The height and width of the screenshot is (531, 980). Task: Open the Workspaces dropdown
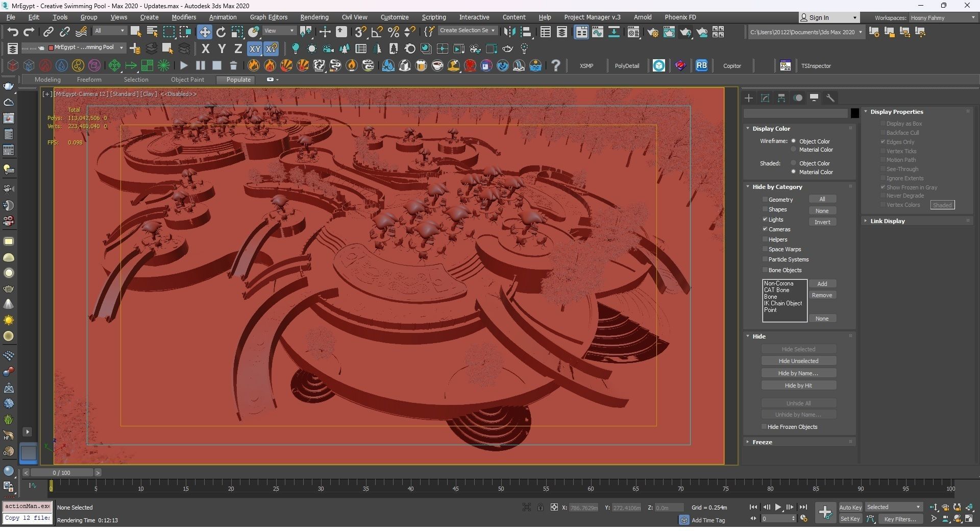(943, 17)
